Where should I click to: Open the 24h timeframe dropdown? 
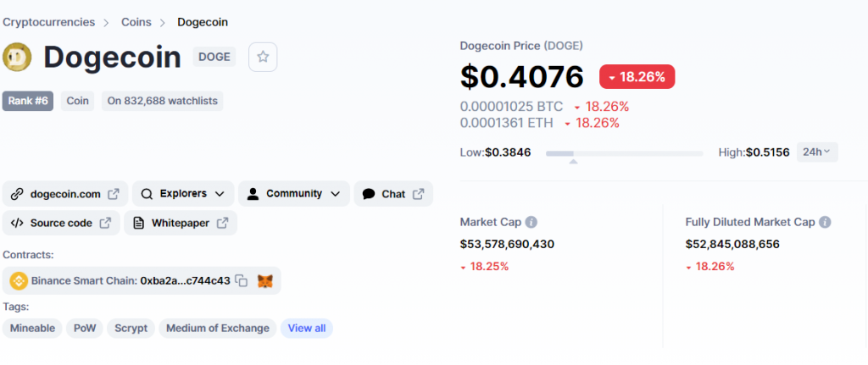click(817, 152)
